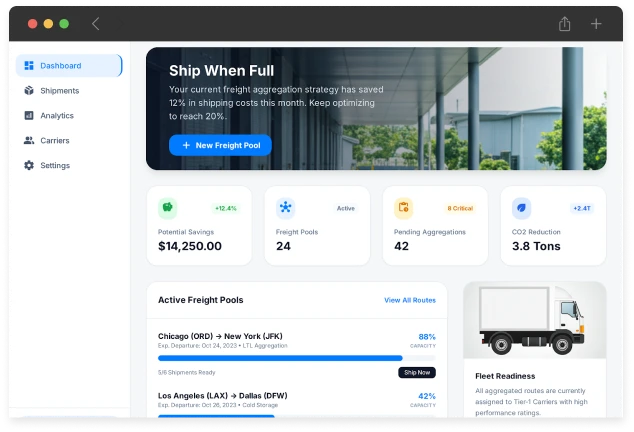Open Settings from sidebar

coord(69,165)
